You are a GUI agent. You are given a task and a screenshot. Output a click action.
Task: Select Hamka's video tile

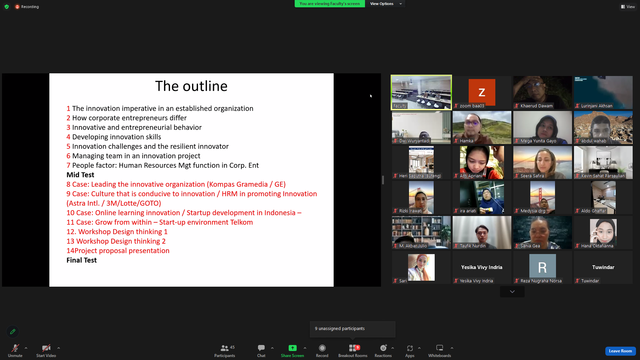pos(482,127)
